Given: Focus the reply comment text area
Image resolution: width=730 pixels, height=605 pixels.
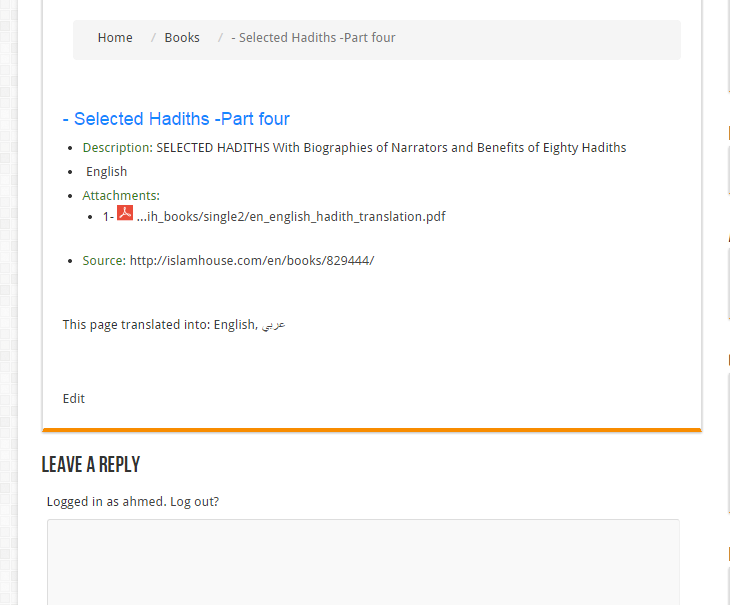Looking at the screenshot, I should 363,562.
